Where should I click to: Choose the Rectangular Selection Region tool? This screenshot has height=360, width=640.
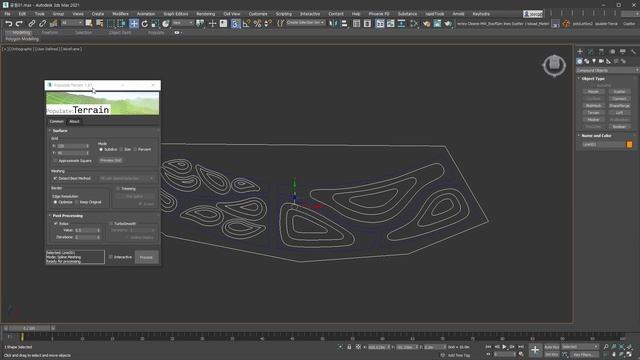point(111,24)
